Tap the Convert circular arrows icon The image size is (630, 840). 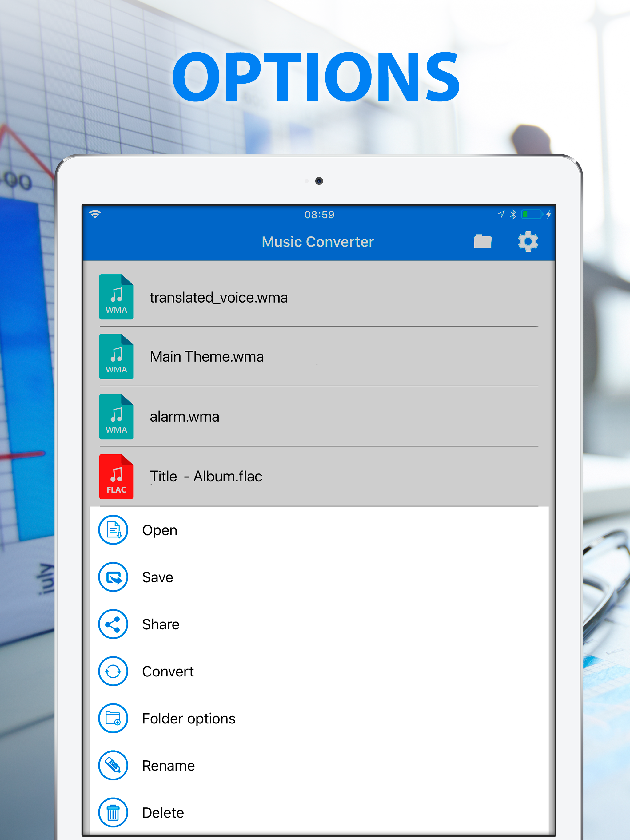click(x=113, y=671)
